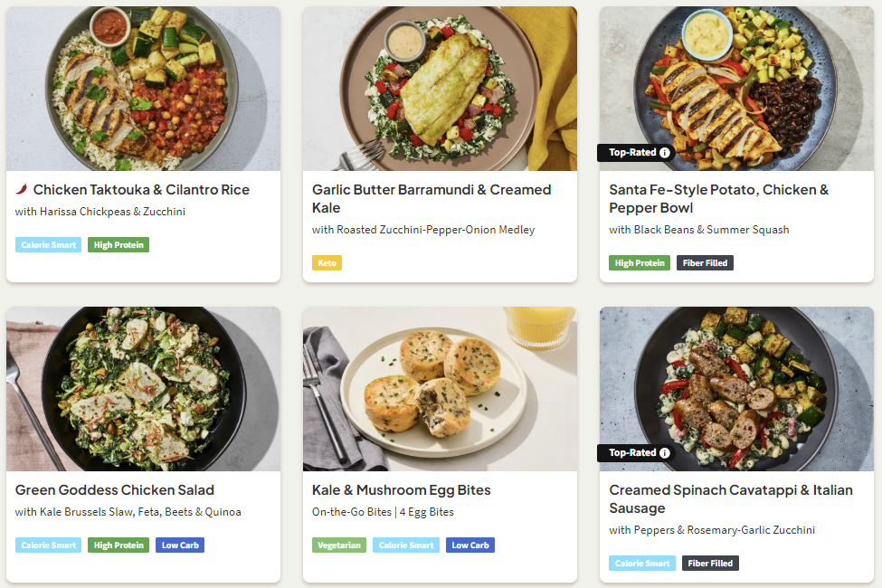Image resolution: width=882 pixels, height=588 pixels.
Task: Click Green Goddess Chicken Salad title
Action: click(x=115, y=490)
